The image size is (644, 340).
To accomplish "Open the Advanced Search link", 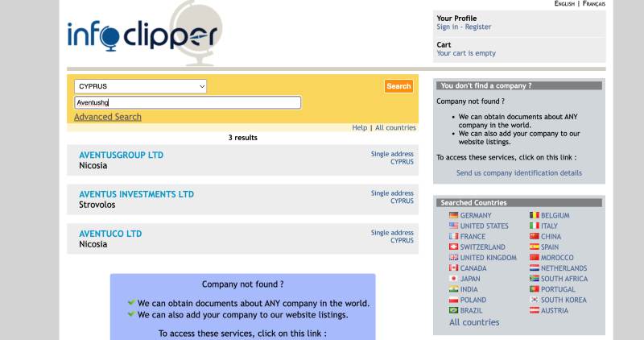I will [x=108, y=117].
